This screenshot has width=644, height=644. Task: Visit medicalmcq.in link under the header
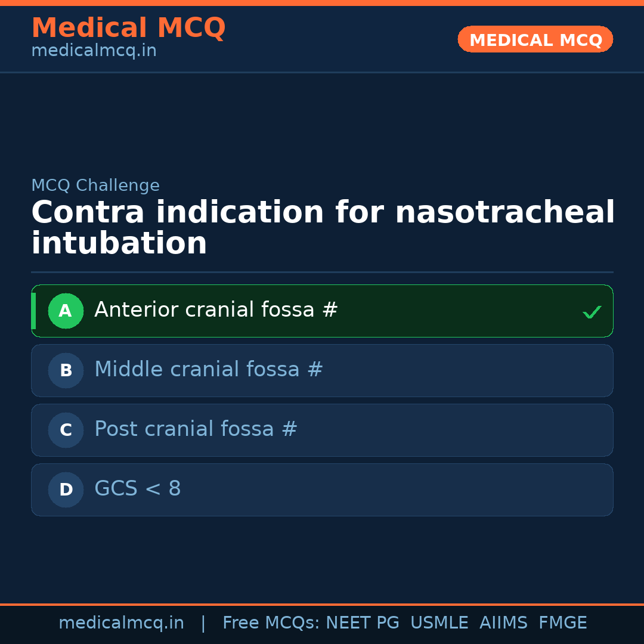94,51
